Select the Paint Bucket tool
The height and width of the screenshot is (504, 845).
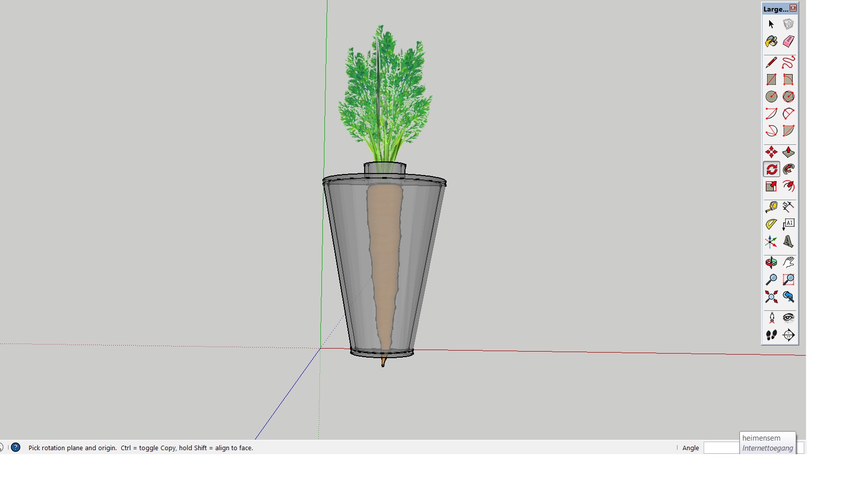771,41
